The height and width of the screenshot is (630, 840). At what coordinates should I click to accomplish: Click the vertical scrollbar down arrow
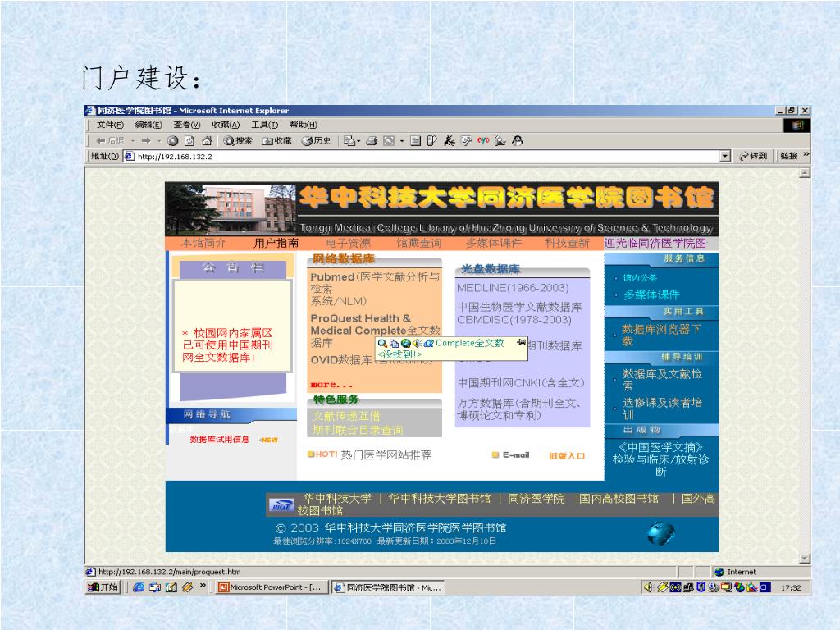pyautogui.click(x=805, y=559)
